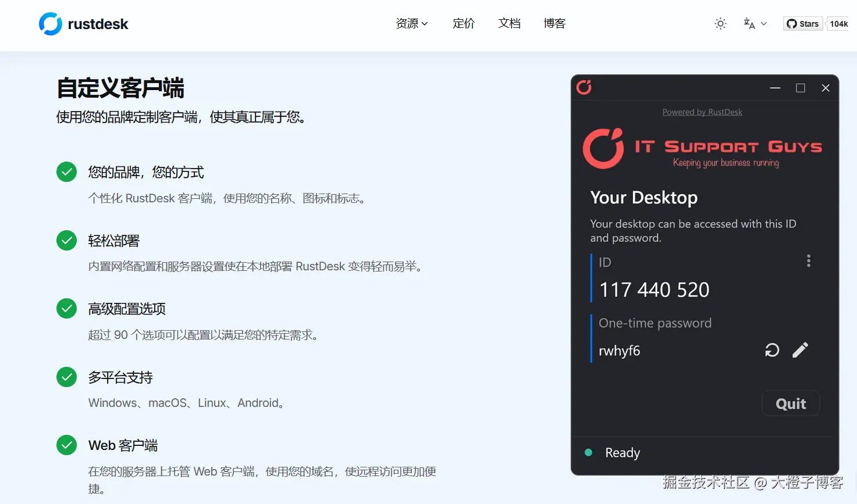Maximize the client window
Image resolution: width=857 pixels, height=504 pixels.
[x=801, y=88]
